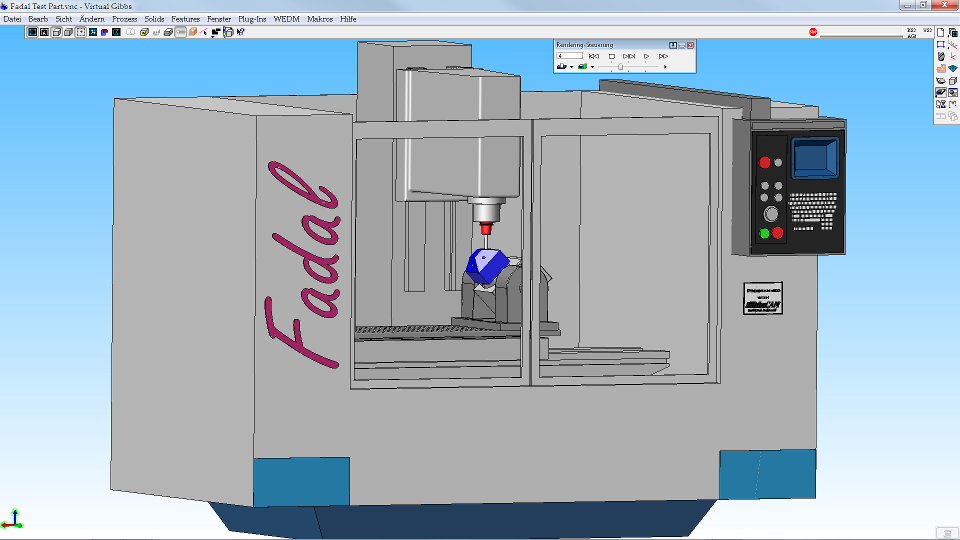
Task: Click the context help question-mark icon
Action: click(241, 32)
